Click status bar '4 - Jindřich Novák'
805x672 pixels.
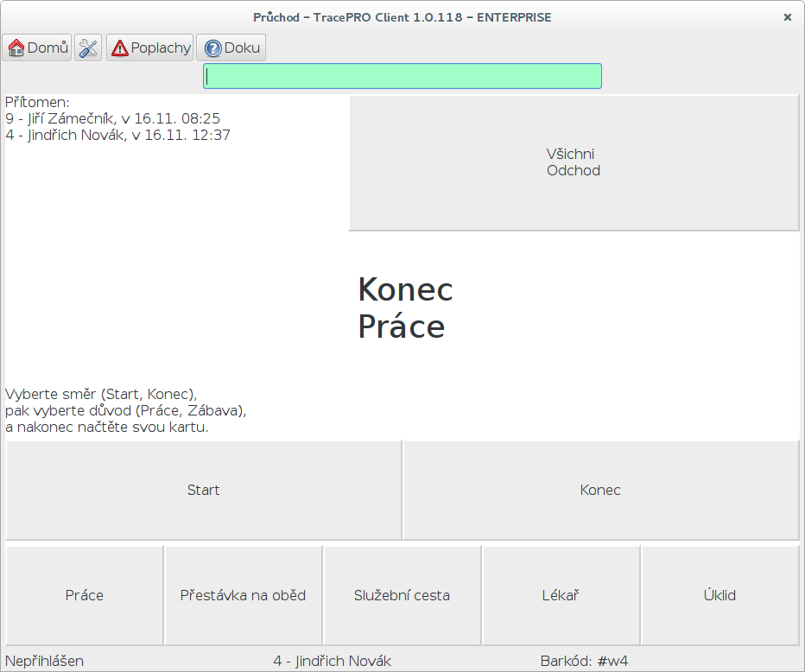333,661
